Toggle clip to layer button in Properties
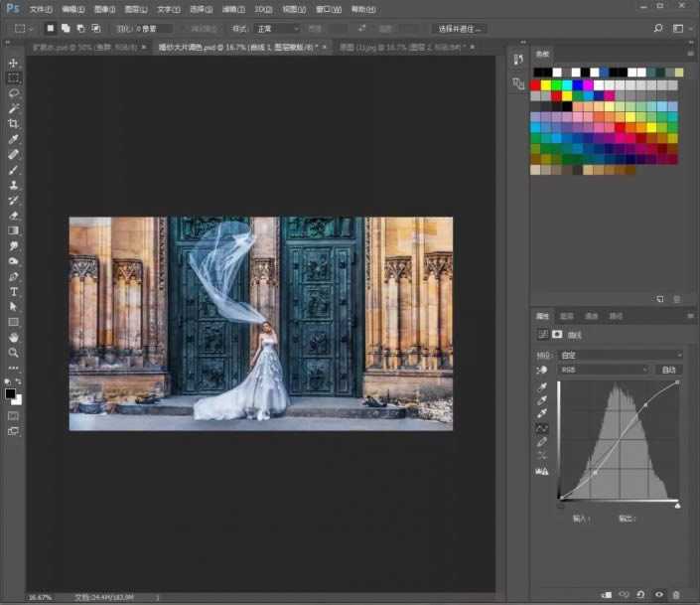Image resolution: width=700 pixels, height=605 pixels. [x=608, y=594]
